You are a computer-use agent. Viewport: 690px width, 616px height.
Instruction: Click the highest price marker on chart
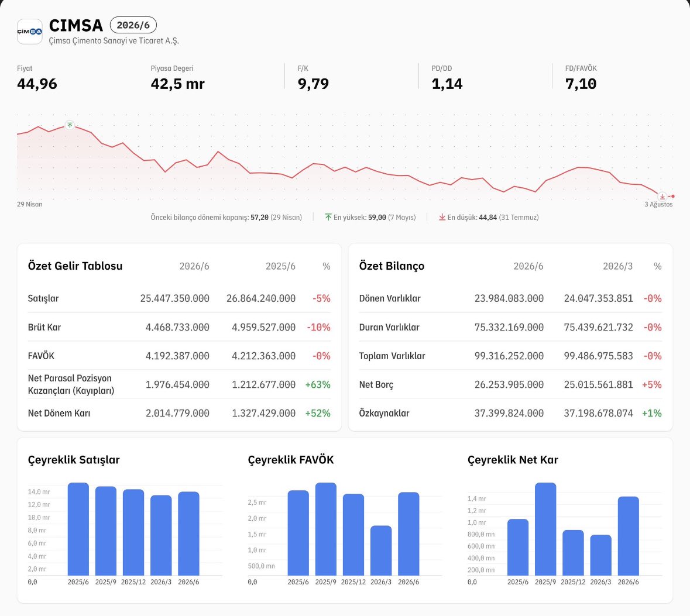[70, 125]
